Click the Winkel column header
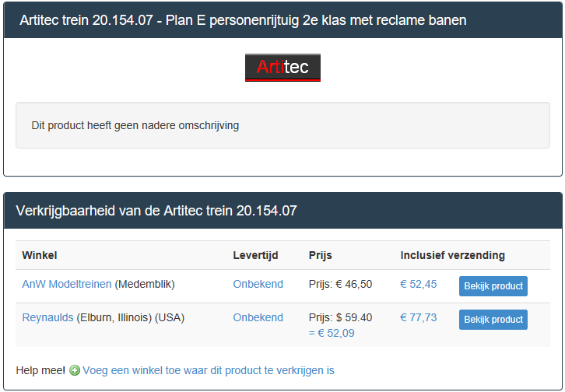This screenshot has height=392, width=565. click(x=40, y=255)
